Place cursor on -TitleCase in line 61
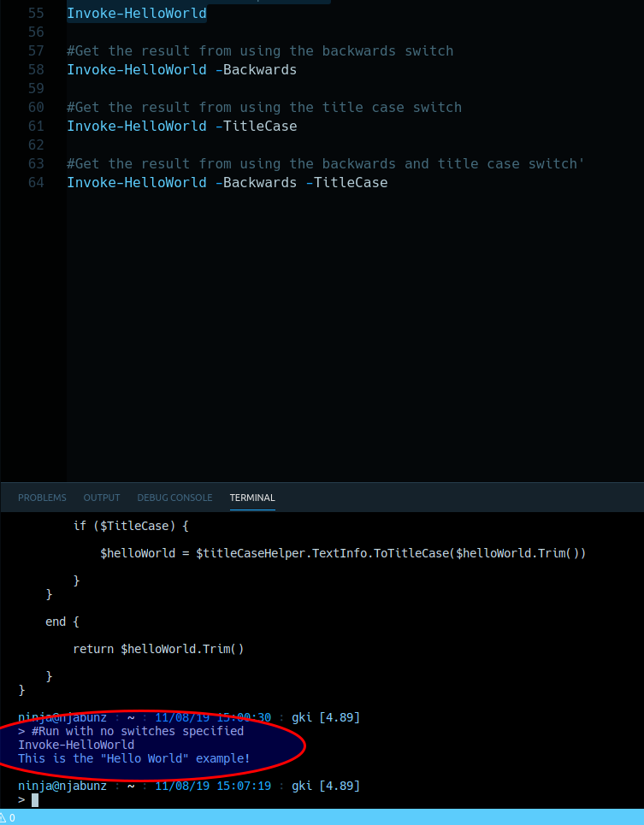Image resolution: width=644 pixels, height=825 pixels. 256,127
